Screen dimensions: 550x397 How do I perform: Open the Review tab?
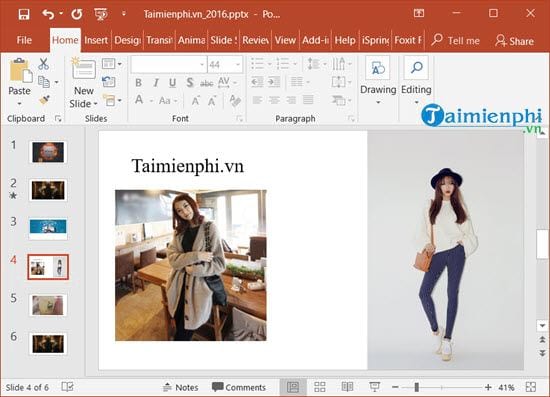coord(255,40)
